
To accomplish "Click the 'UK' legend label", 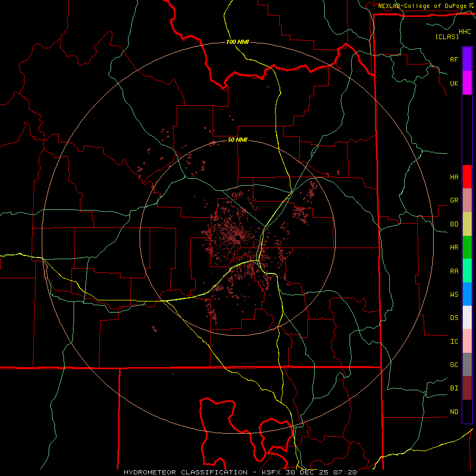I will [x=454, y=83].
